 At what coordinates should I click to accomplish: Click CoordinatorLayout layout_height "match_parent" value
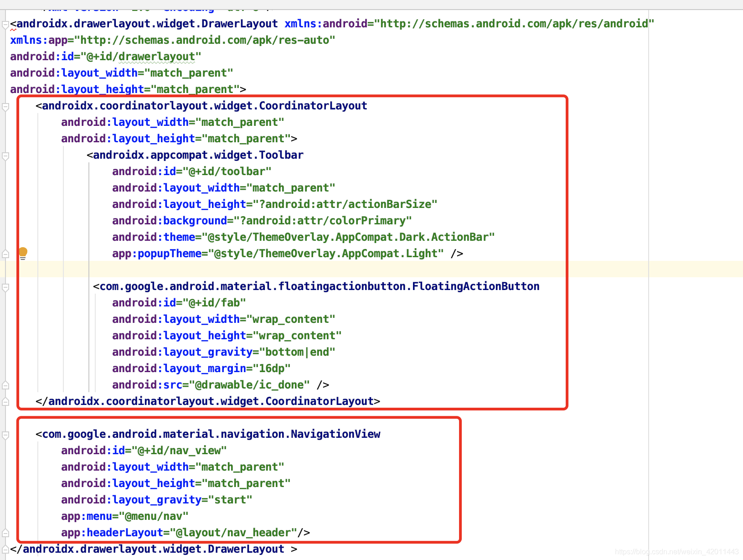pyautogui.click(x=246, y=139)
